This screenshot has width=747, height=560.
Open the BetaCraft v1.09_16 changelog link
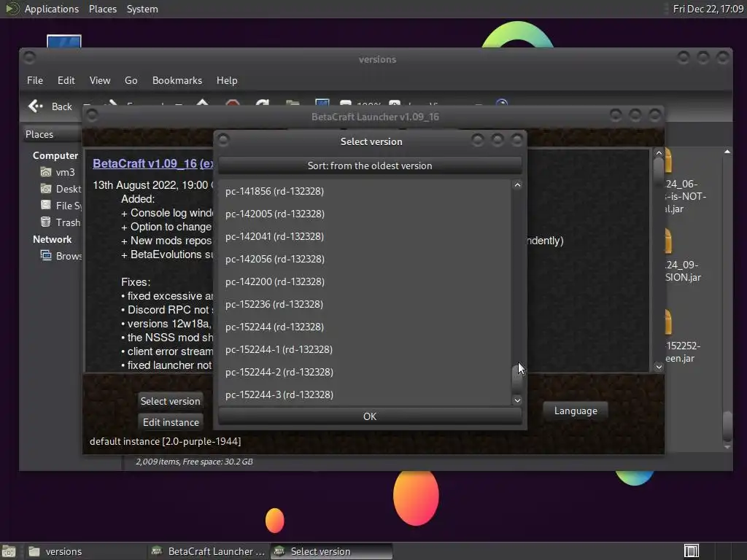(153, 164)
